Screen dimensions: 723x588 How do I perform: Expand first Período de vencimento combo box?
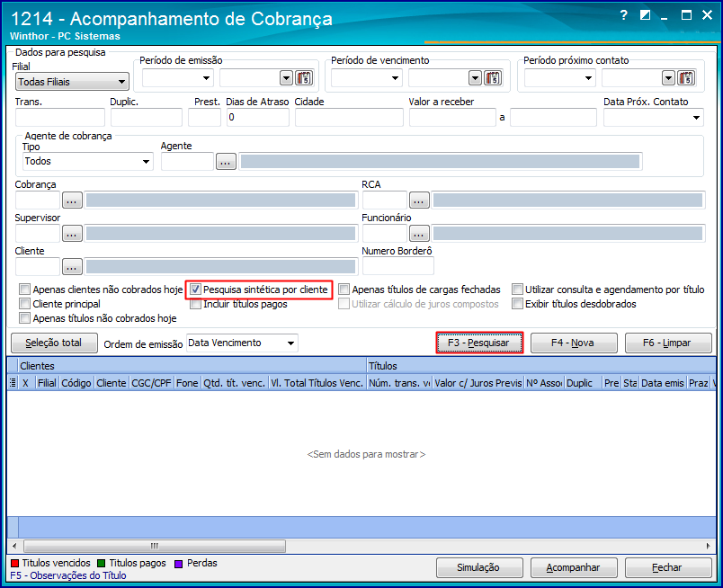tap(395, 78)
